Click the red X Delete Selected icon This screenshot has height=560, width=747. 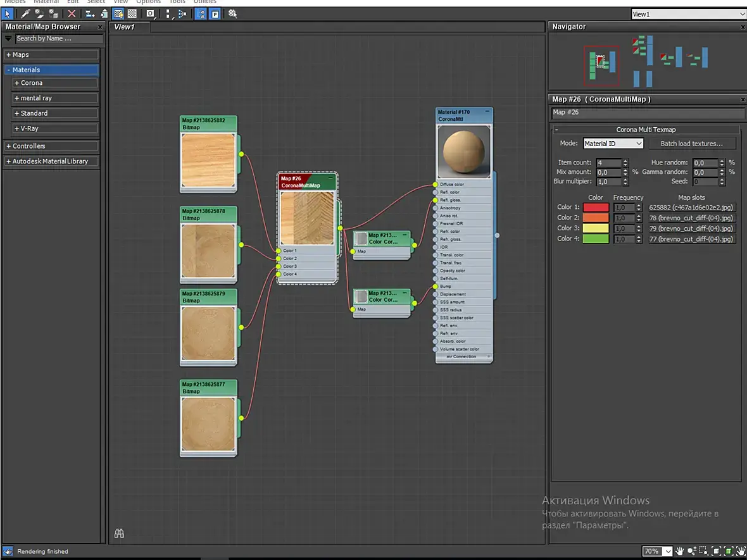(72, 13)
